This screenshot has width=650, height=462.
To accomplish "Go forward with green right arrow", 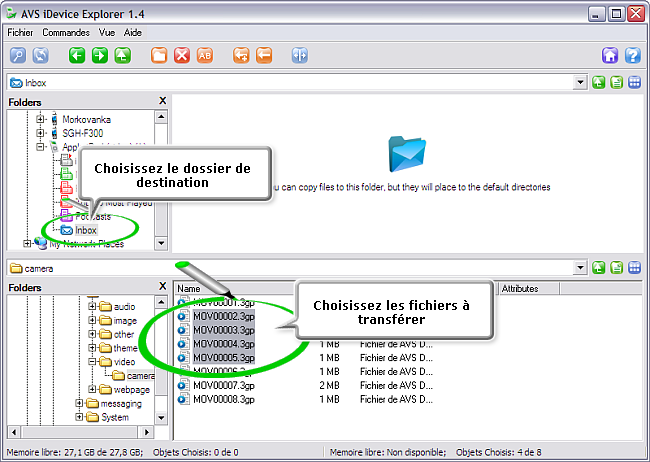I will click(x=99, y=55).
